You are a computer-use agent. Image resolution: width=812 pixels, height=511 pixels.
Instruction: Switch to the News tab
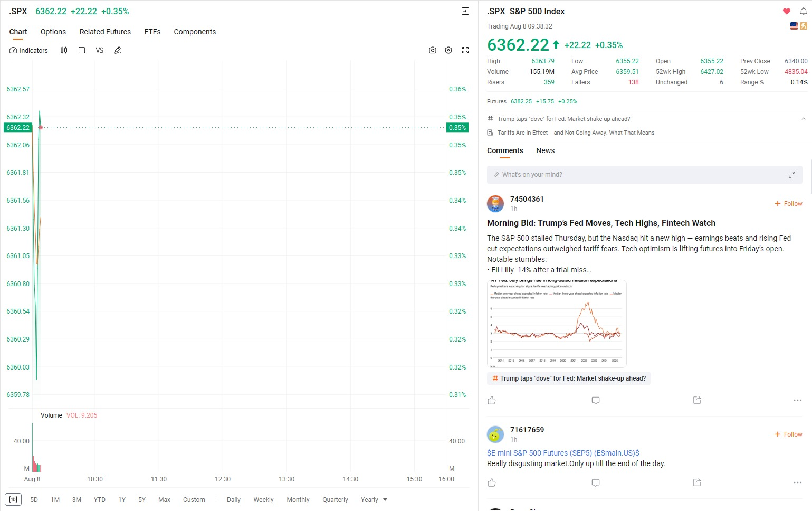[x=546, y=150]
